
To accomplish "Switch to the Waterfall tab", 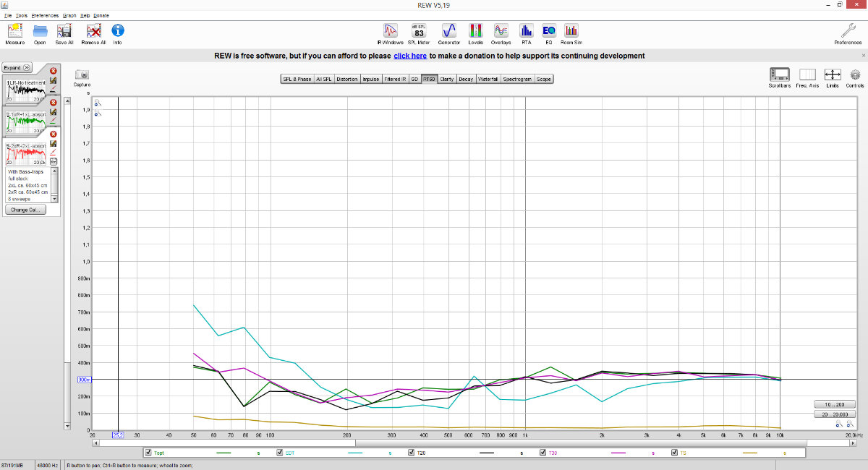I will [488, 79].
